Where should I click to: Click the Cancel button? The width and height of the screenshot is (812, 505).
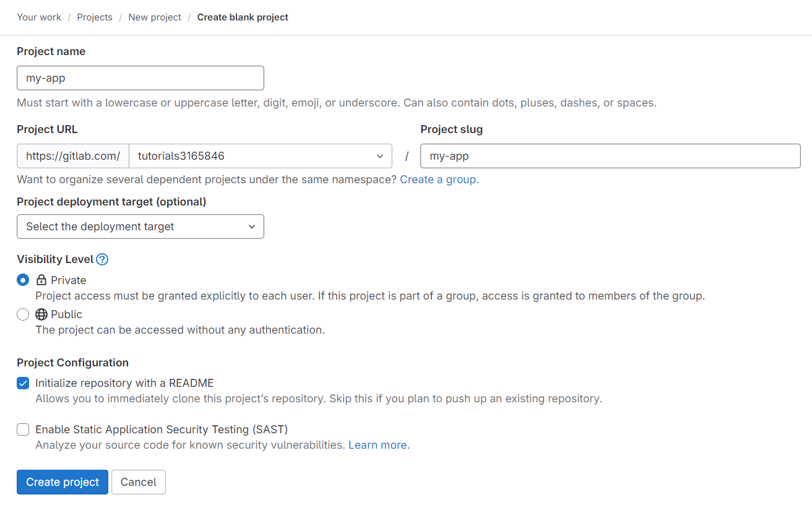pos(138,482)
